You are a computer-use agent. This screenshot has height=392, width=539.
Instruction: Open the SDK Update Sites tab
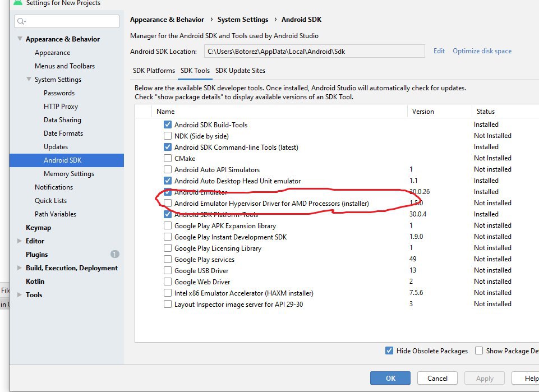(x=240, y=71)
